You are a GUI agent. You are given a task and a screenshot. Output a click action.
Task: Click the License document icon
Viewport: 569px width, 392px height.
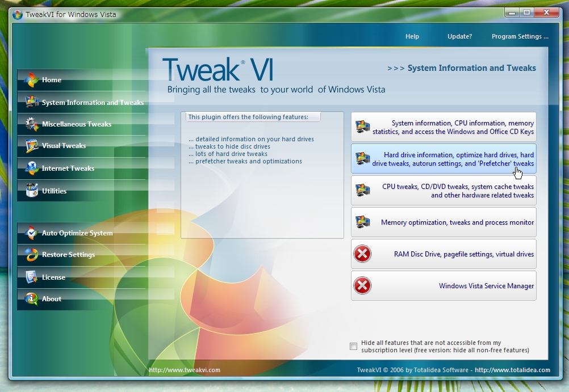pos(31,277)
